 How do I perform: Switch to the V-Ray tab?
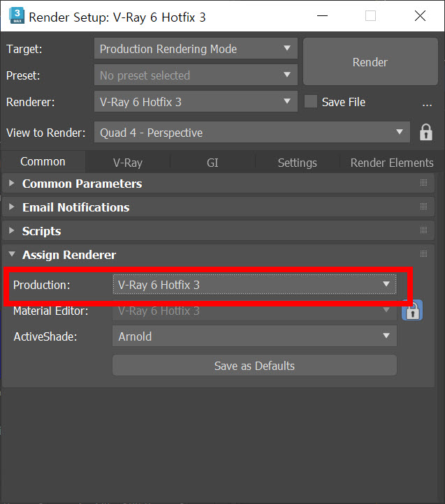pyautogui.click(x=128, y=163)
